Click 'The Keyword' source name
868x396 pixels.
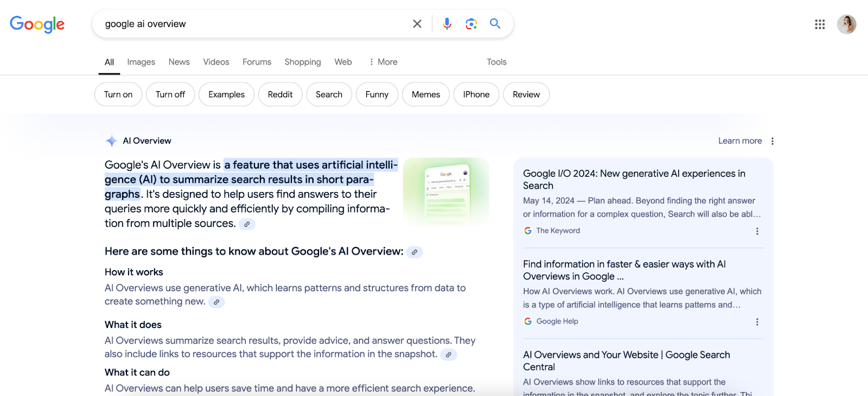click(558, 231)
